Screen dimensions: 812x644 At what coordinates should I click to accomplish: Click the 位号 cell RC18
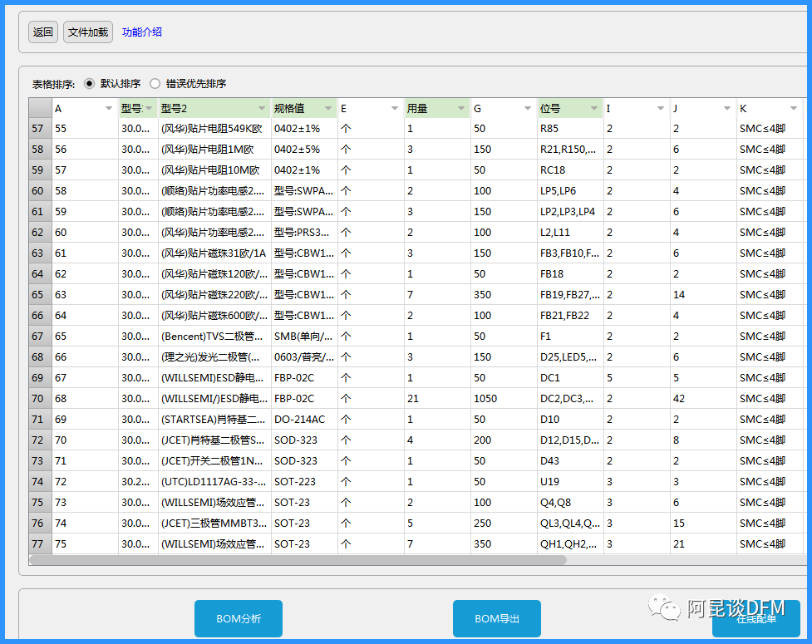570,170
